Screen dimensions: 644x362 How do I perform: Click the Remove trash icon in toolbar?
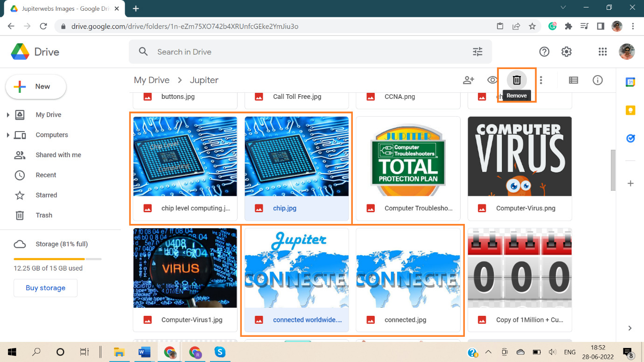click(517, 80)
